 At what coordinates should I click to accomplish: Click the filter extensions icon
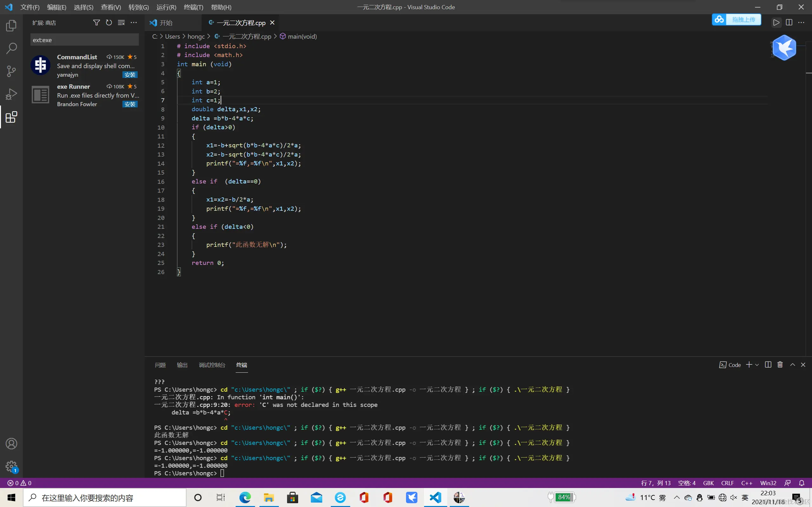(96, 22)
